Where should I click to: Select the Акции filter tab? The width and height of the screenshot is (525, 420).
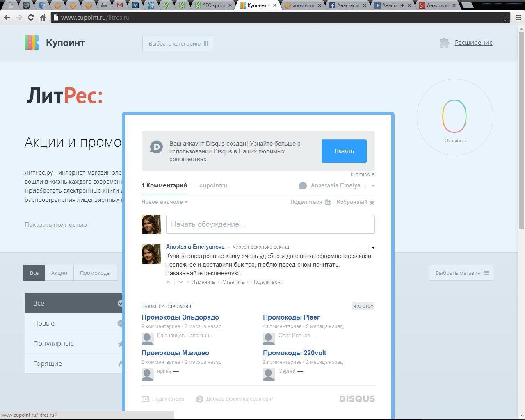59,273
